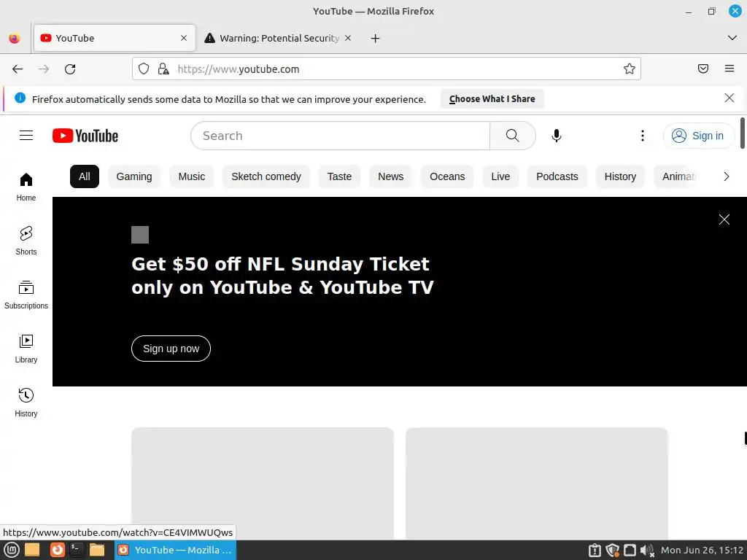Open History from the sidebar
Image resolution: width=747 pixels, height=560 pixels.
coord(26,402)
